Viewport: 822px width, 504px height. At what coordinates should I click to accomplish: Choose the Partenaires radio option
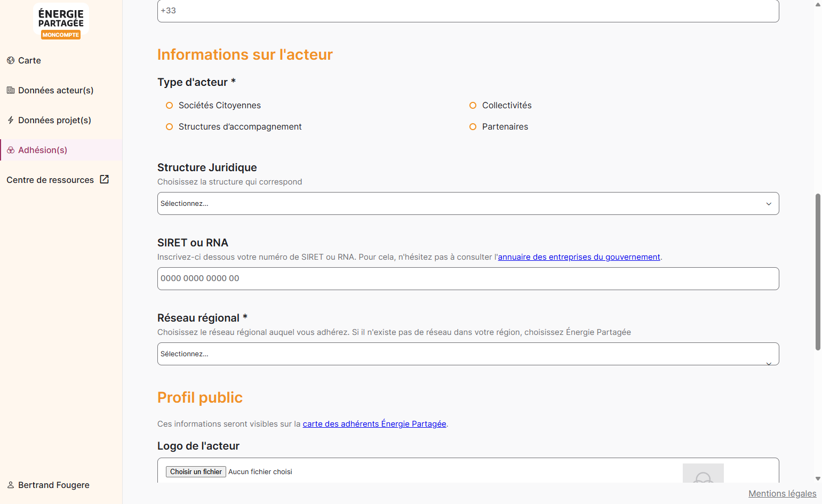[x=473, y=126]
